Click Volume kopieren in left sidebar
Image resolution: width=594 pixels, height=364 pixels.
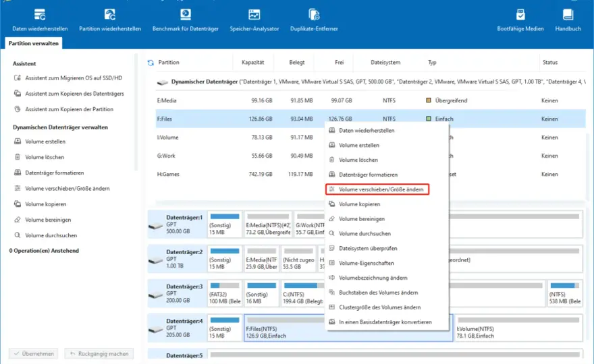pyautogui.click(x=40, y=204)
